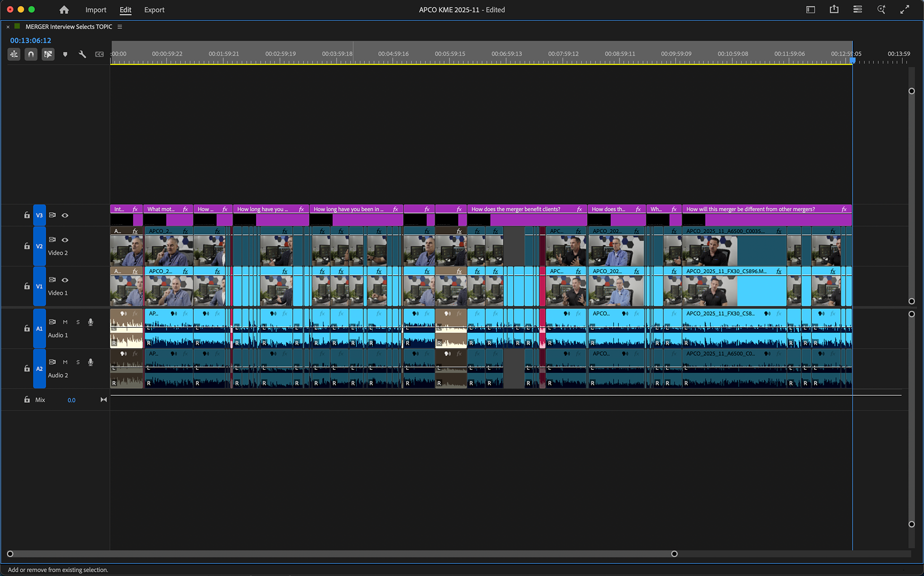
Task: Hide the Video 2 track with its eye icon
Action: click(65, 240)
